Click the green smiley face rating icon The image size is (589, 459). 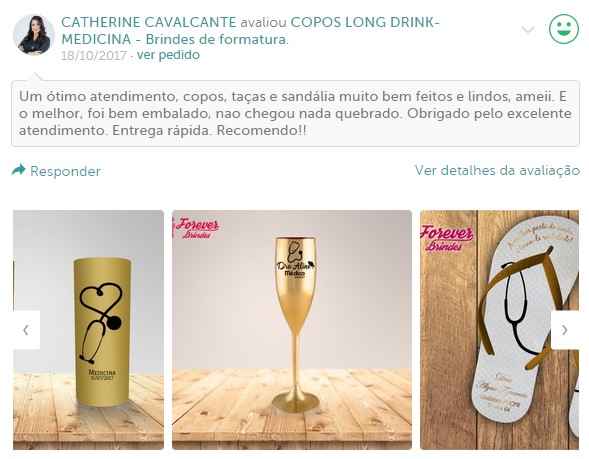point(563,29)
